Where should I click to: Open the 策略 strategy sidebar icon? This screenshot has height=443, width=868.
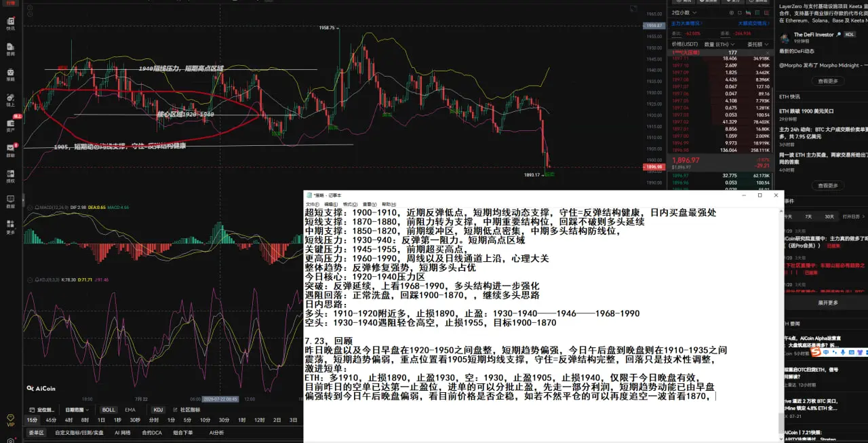tap(10, 75)
